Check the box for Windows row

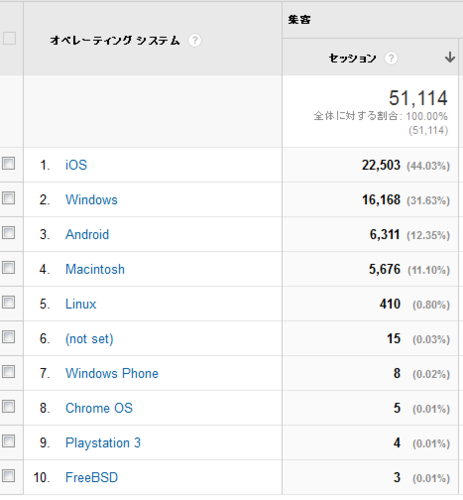click(x=9, y=198)
